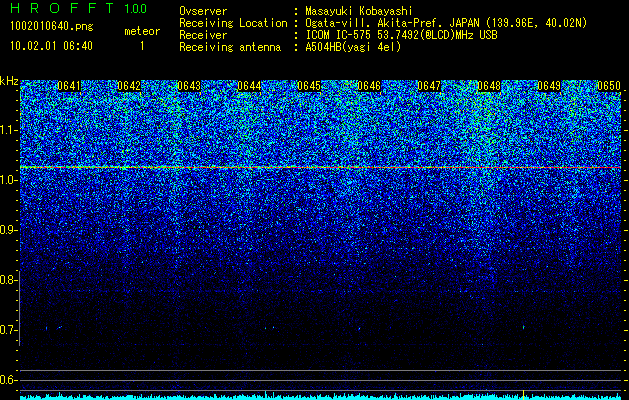Click the HROFFT 1.0.0 title text

(x=78, y=8)
